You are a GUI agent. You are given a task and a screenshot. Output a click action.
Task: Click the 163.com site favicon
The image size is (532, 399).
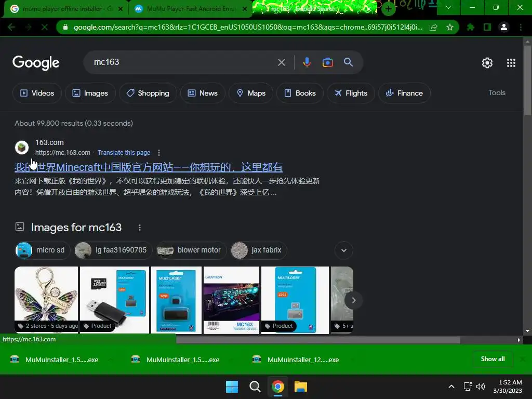(22, 148)
